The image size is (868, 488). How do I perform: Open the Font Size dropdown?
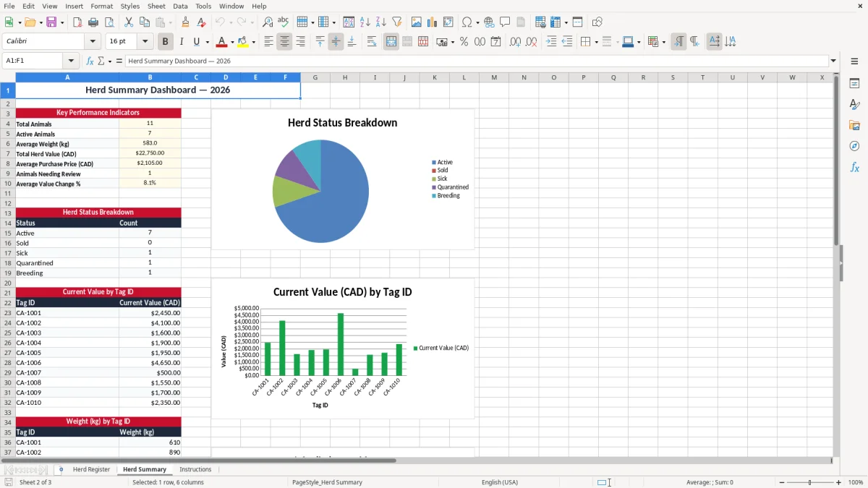(x=145, y=42)
